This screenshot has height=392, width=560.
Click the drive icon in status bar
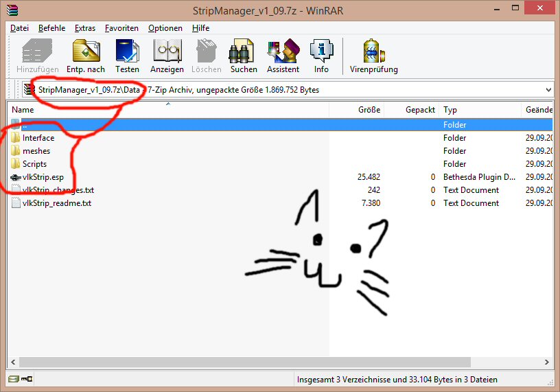(x=14, y=379)
